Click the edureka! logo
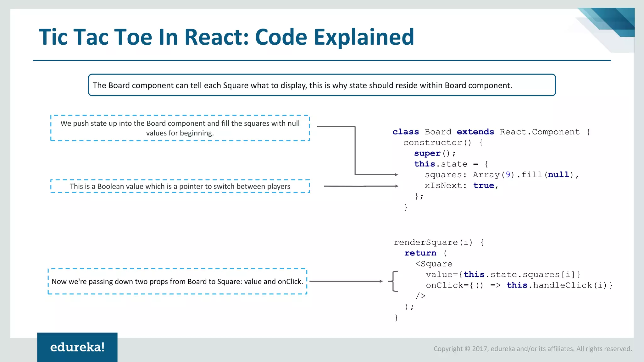This screenshot has height=362, width=644. point(77,347)
